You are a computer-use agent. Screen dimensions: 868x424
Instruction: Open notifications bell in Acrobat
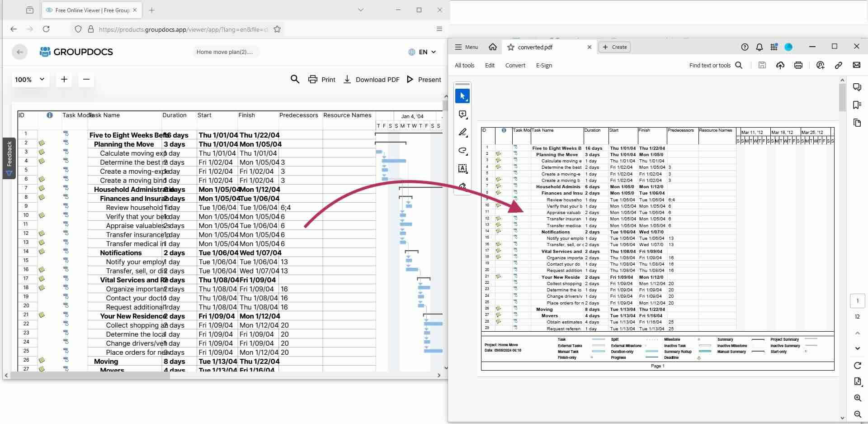[759, 47]
